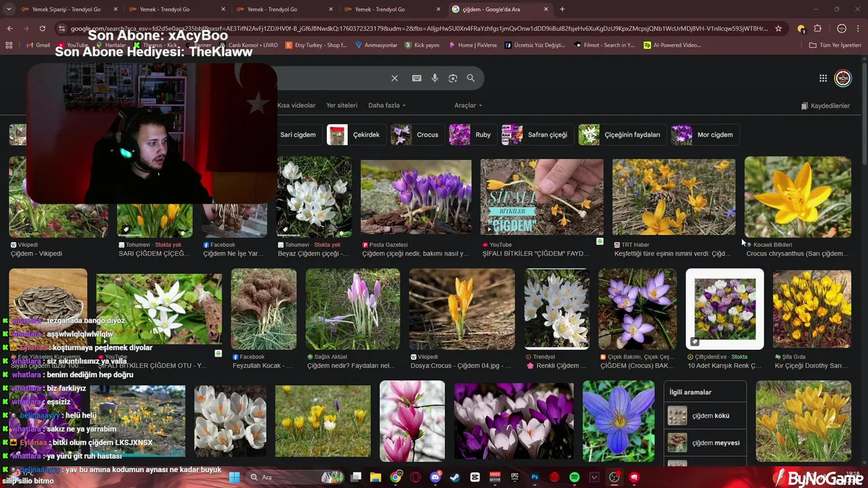Viewport: 868px width, 488px height.
Task: Open Epic Games Launcher from taskbar
Action: pyautogui.click(x=515, y=477)
